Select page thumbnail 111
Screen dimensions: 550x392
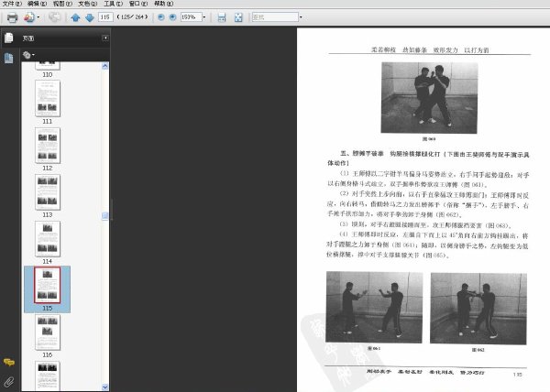(x=48, y=98)
